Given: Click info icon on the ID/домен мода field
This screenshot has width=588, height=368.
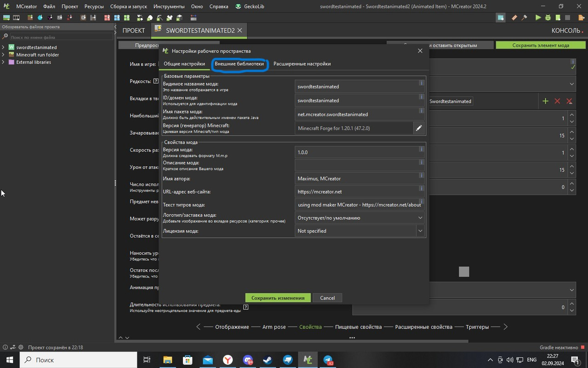Looking at the screenshot, I should pos(421,97).
